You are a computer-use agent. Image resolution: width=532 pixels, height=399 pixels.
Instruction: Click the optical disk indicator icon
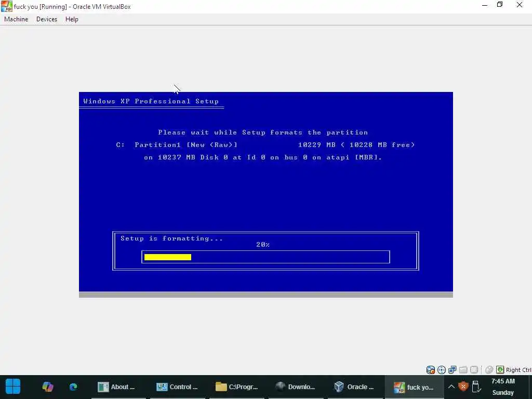tap(442, 370)
